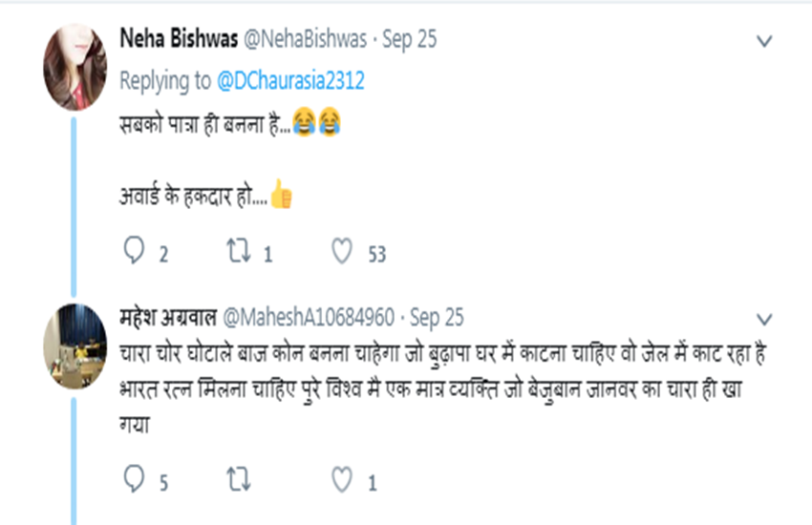Open the @NehaBishwas handle
Screen dimensions: 812x525
point(308,39)
